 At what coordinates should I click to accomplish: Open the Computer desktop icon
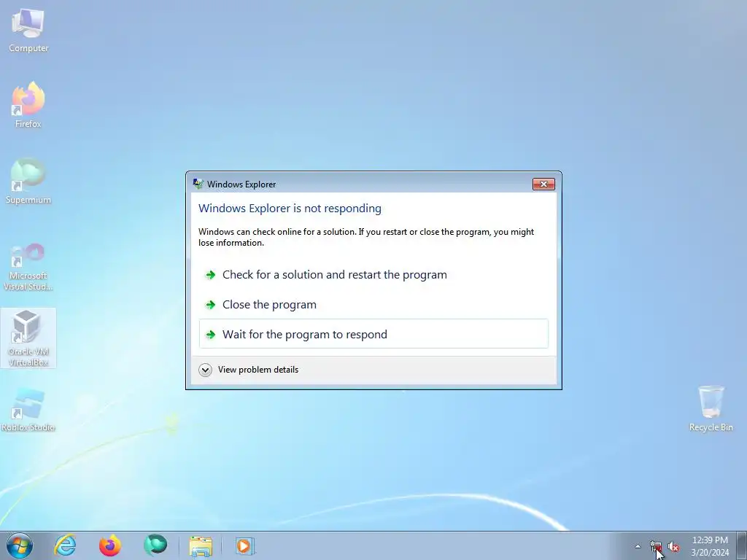pos(28,30)
